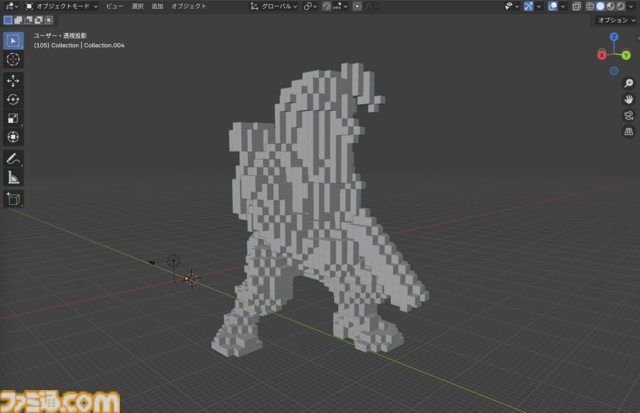Switch to material preview shading
Image resolution: width=640 pixels, height=413 pixels.
click(x=610, y=6)
